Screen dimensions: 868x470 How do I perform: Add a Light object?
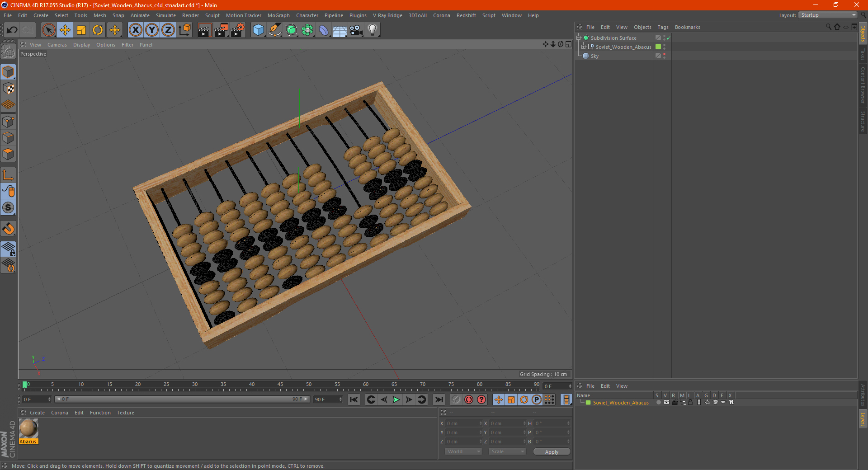pyautogui.click(x=373, y=30)
